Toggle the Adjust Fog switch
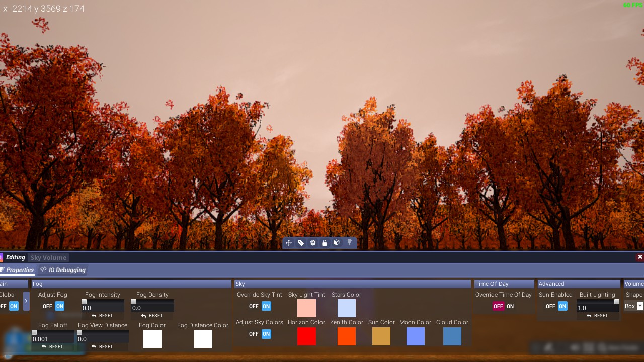 54,306
